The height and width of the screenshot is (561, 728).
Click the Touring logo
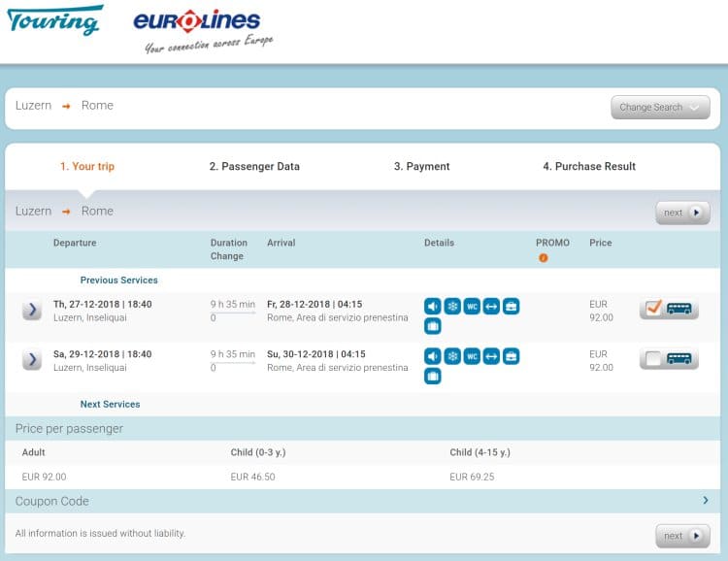[x=53, y=20]
